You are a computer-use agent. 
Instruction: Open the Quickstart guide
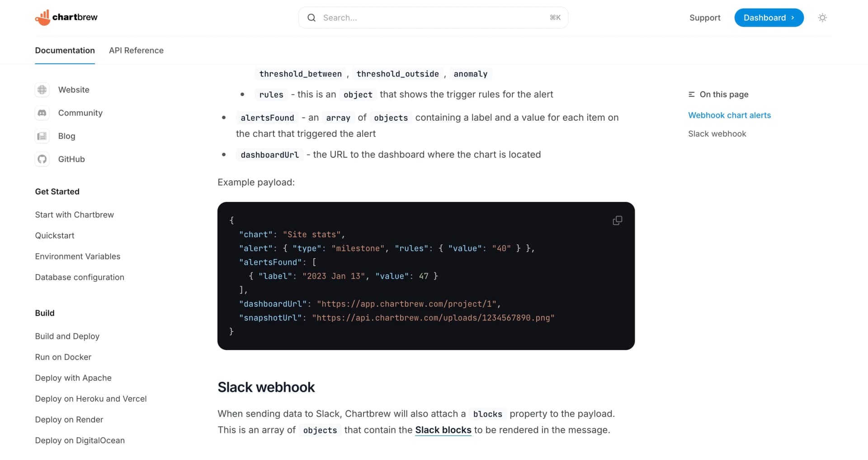click(54, 235)
